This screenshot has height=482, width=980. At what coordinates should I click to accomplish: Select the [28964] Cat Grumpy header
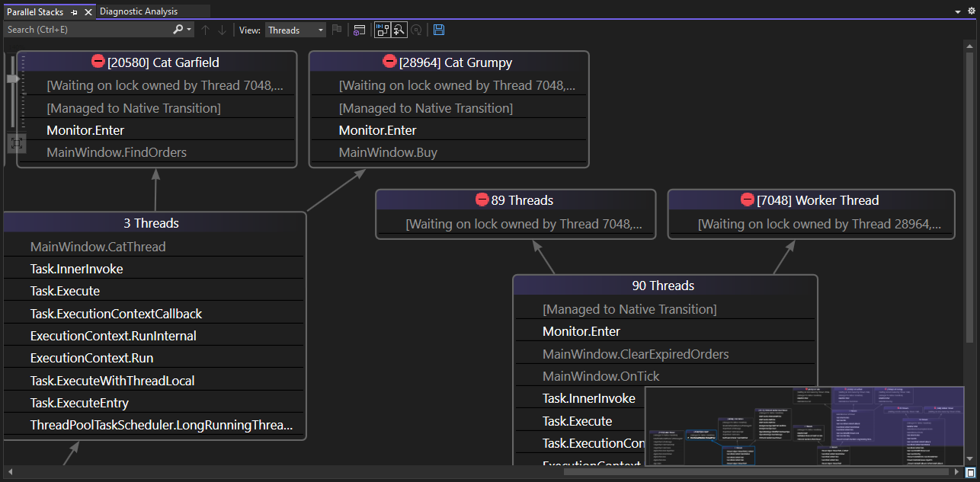pyautogui.click(x=448, y=62)
